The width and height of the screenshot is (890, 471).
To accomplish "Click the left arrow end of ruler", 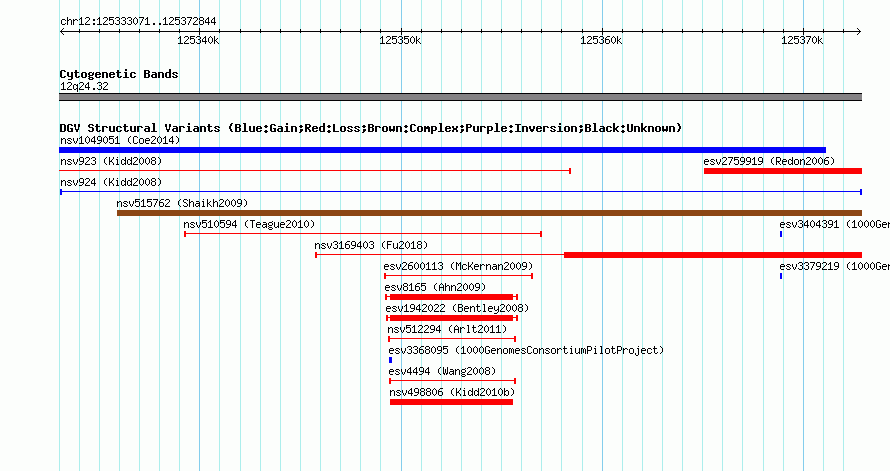I will (62, 31).
